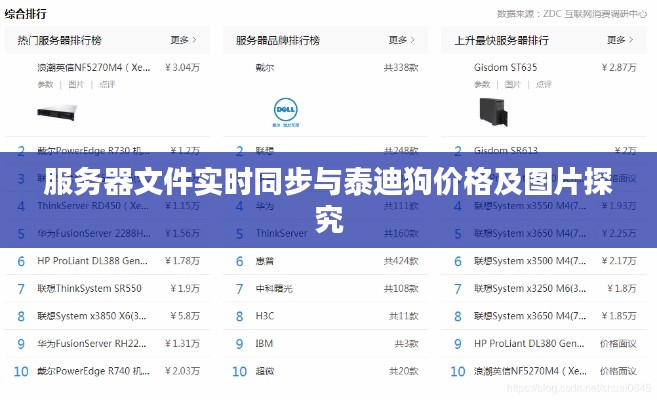
Task: Open 联想System x3650 M4 priced ¥1.85万
Action: click(x=530, y=316)
